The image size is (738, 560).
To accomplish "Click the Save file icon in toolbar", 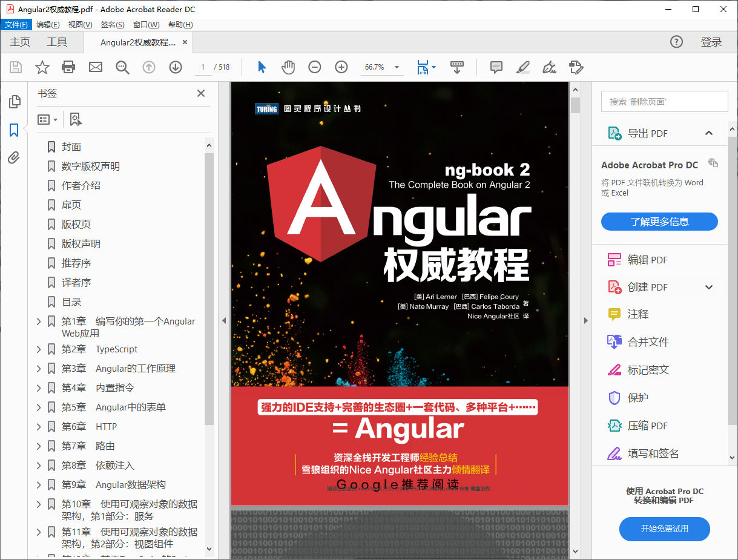I will point(16,67).
